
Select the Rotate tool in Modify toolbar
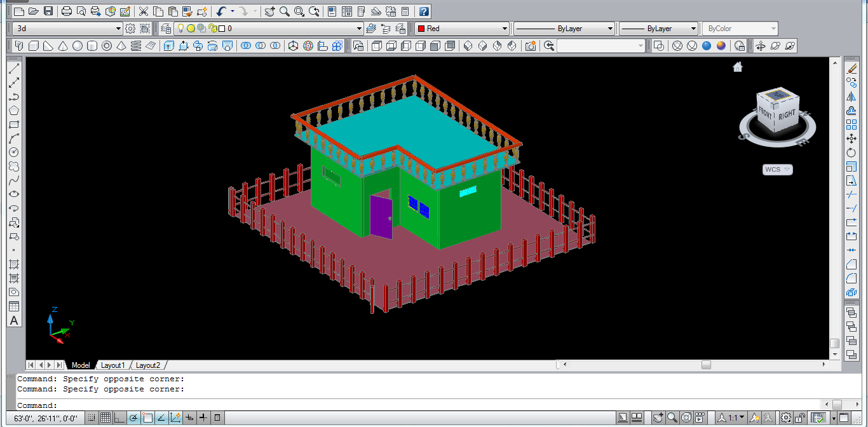[x=852, y=152]
